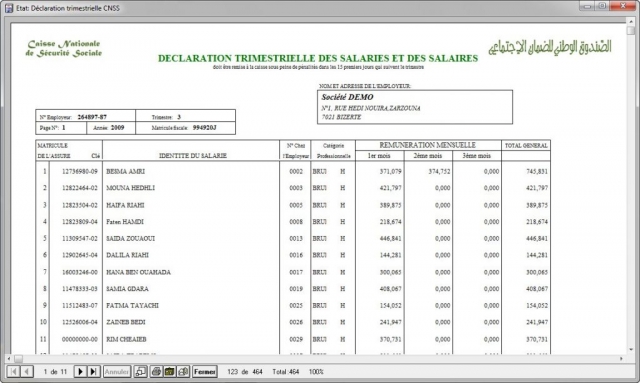Go to the previous page arrow

(x=27, y=372)
